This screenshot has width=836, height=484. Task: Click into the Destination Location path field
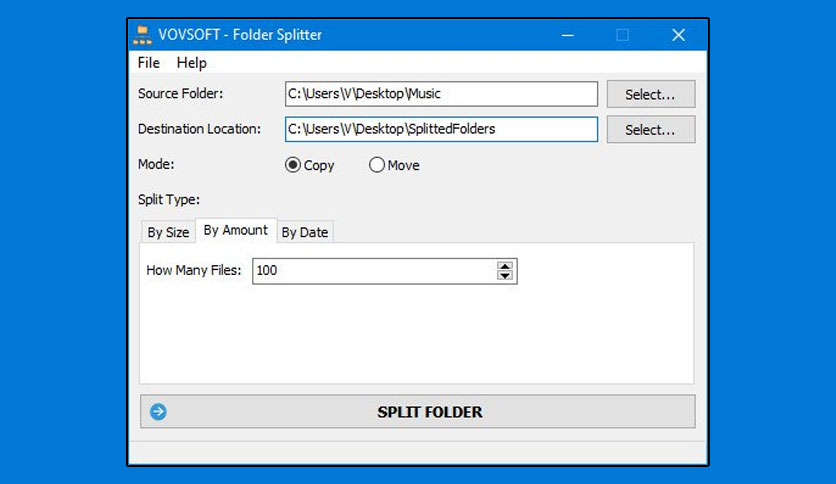[x=441, y=129]
